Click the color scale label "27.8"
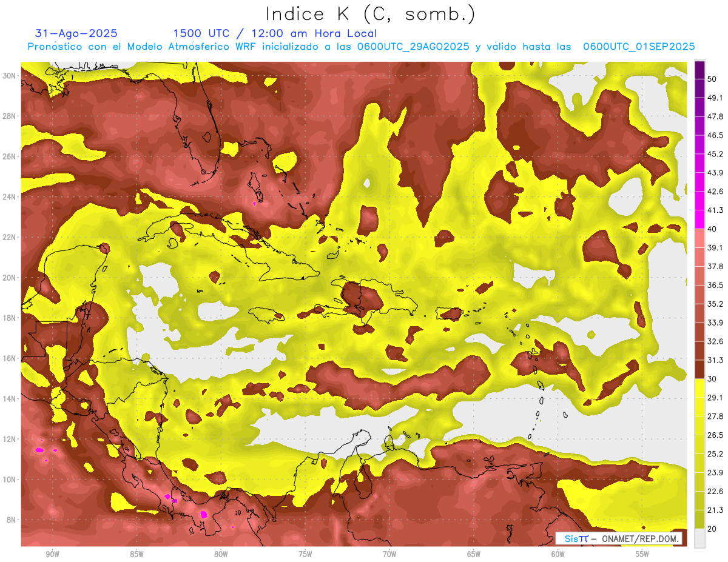Image resolution: width=728 pixels, height=562 pixels. point(715,416)
